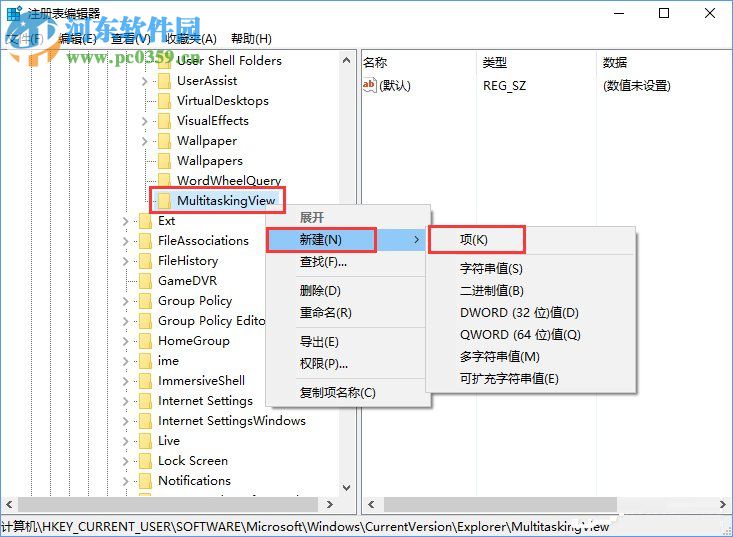Click the ime folder icon
733x537 pixels.
coord(145,361)
